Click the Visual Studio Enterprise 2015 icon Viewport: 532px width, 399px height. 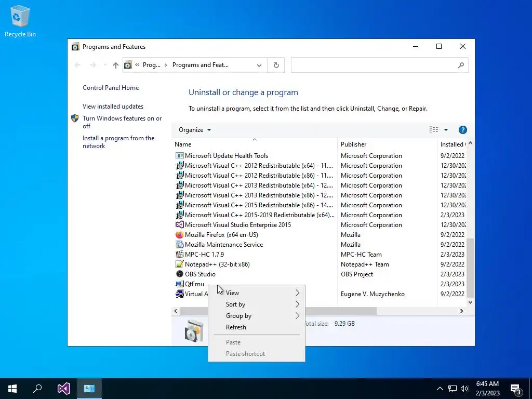click(179, 224)
